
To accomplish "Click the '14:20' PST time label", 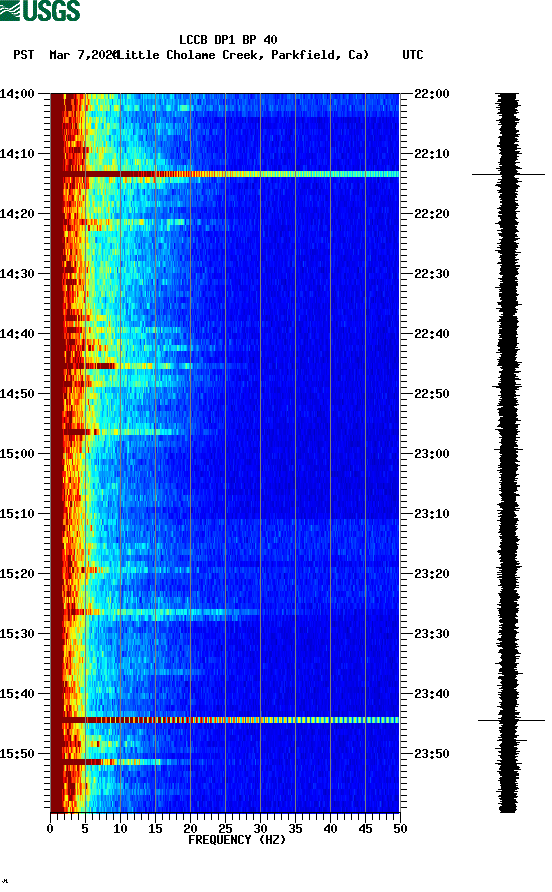I will click(17, 213).
